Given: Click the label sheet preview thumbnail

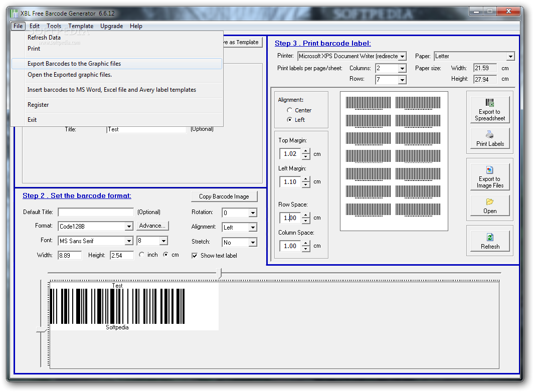Looking at the screenshot, I should [x=394, y=161].
